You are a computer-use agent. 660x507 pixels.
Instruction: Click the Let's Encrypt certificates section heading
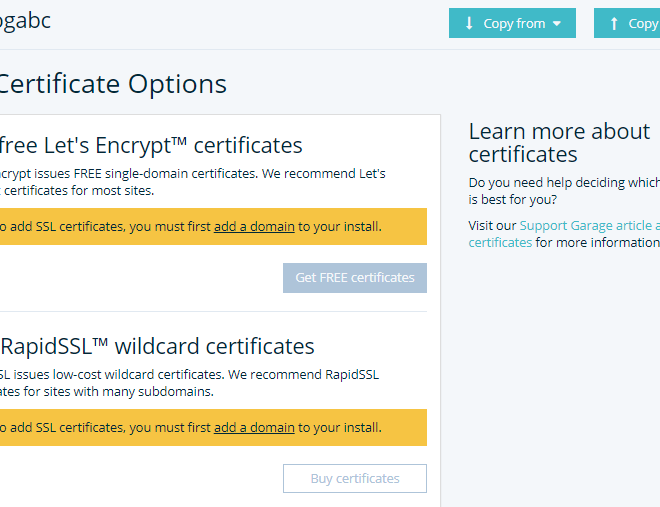click(151, 145)
